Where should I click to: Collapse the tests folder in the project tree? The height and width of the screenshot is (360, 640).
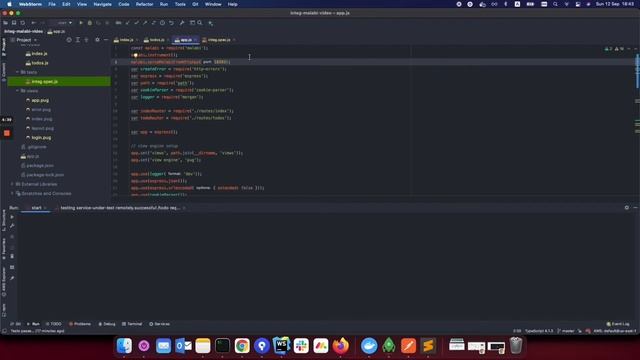18,72
